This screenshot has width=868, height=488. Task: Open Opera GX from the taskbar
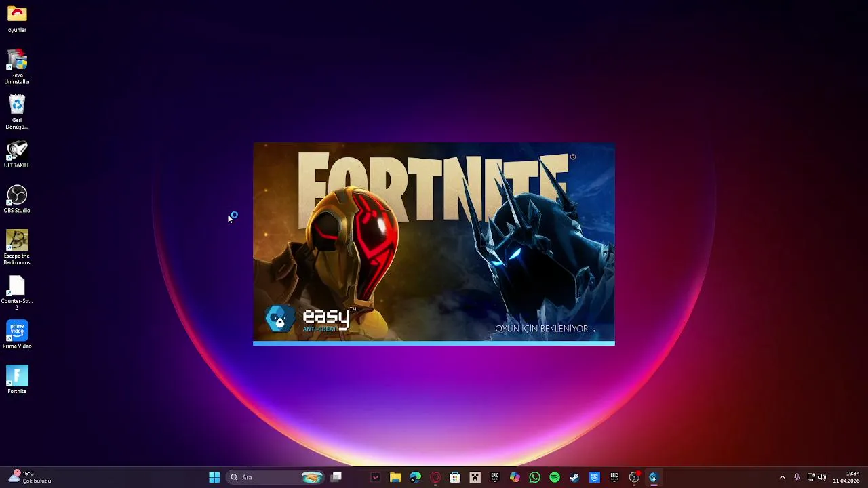point(435,477)
